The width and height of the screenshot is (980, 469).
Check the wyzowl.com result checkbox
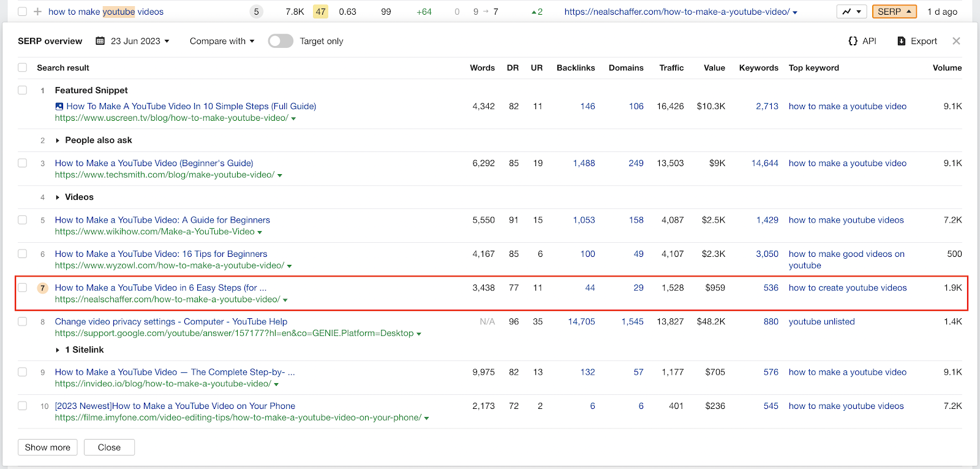tap(23, 254)
